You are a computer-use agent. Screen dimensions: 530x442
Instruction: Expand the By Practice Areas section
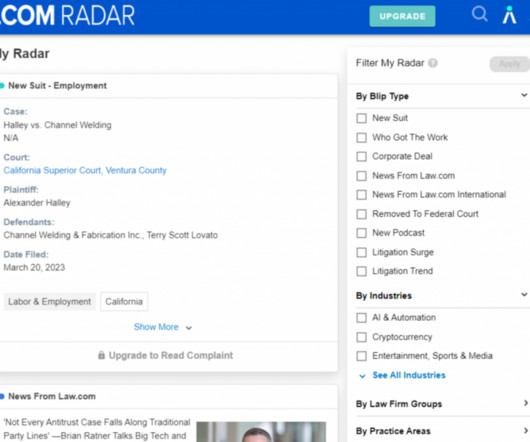tap(525, 431)
